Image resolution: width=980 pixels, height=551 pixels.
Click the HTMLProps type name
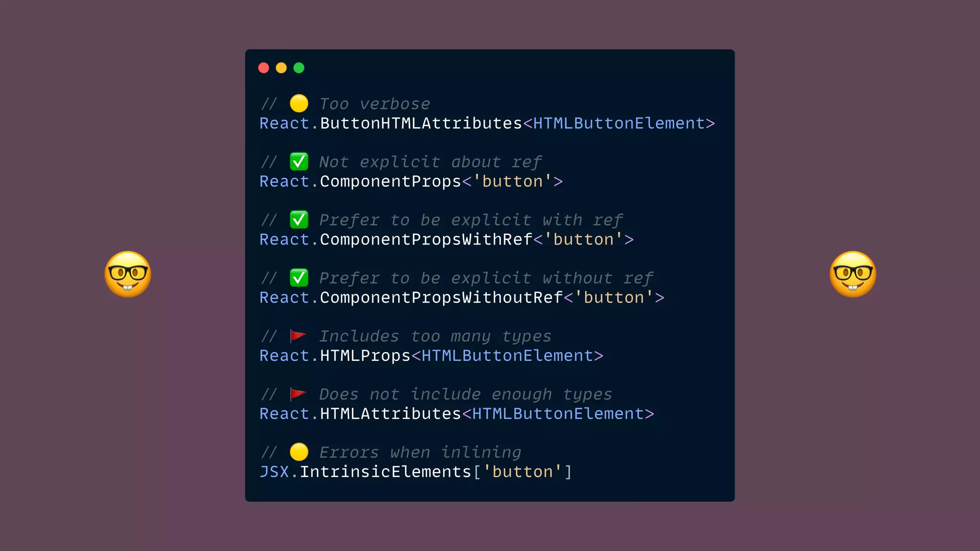pos(365,356)
